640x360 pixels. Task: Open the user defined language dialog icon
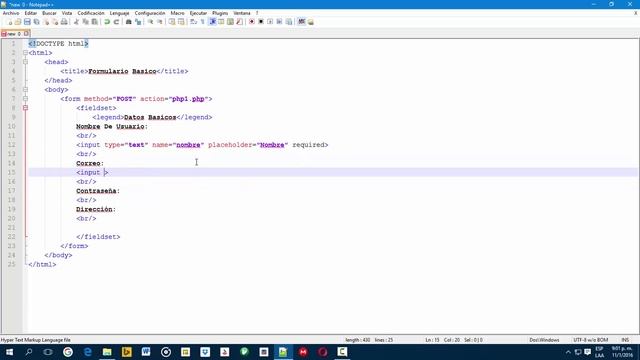(221, 22)
